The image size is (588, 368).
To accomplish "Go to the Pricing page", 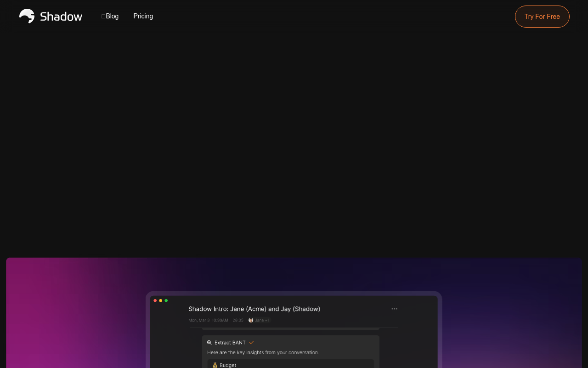I will point(143,16).
